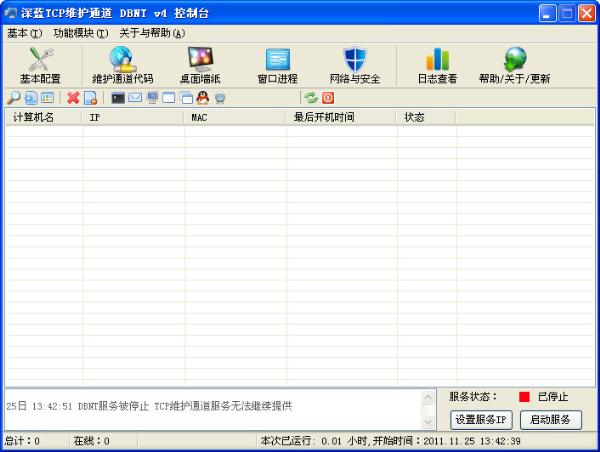The height and width of the screenshot is (452, 600).
Task: Open the 功能模块(T) menu
Action: (x=80, y=33)
